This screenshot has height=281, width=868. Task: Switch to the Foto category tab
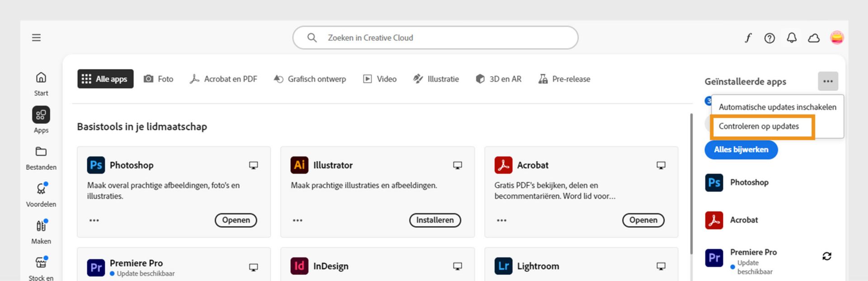coord(159,79)
